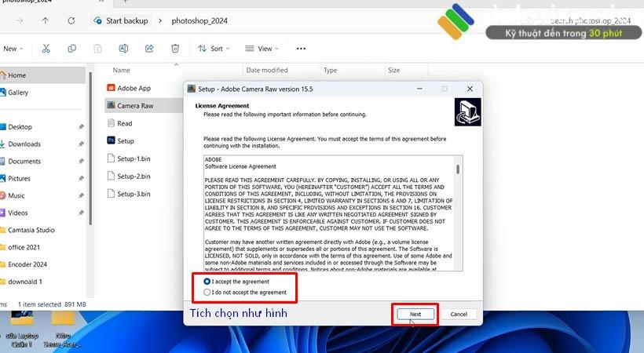Close the Adobe Camera Raw setup dialog
Image resolution: width=644 pixels, height=353 pixels.
coord(470,89)
